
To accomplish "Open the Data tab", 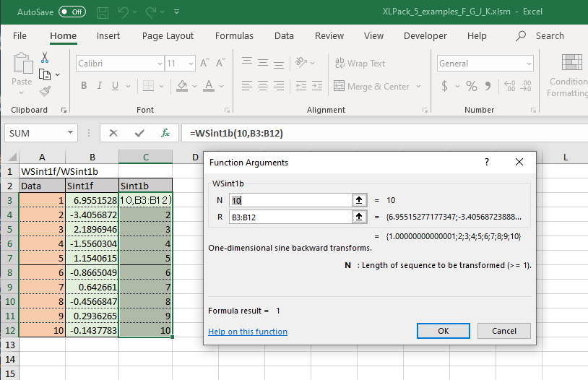I will [284, 36].
